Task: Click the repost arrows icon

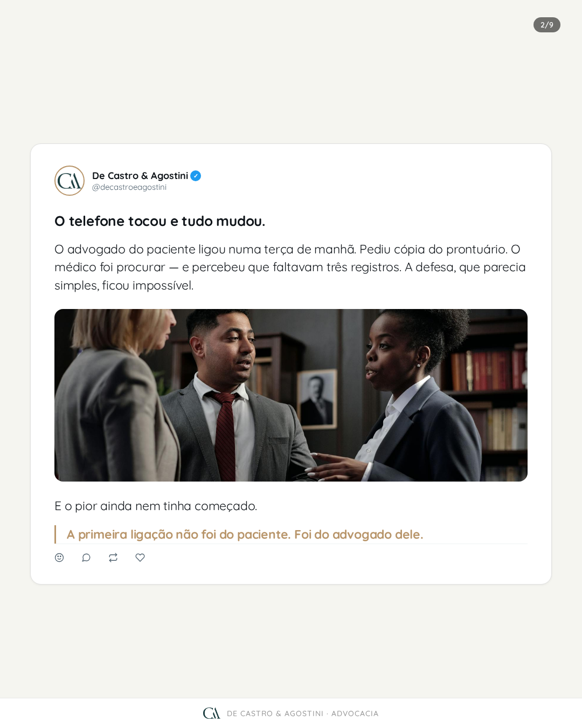Action: pos(113,558)
